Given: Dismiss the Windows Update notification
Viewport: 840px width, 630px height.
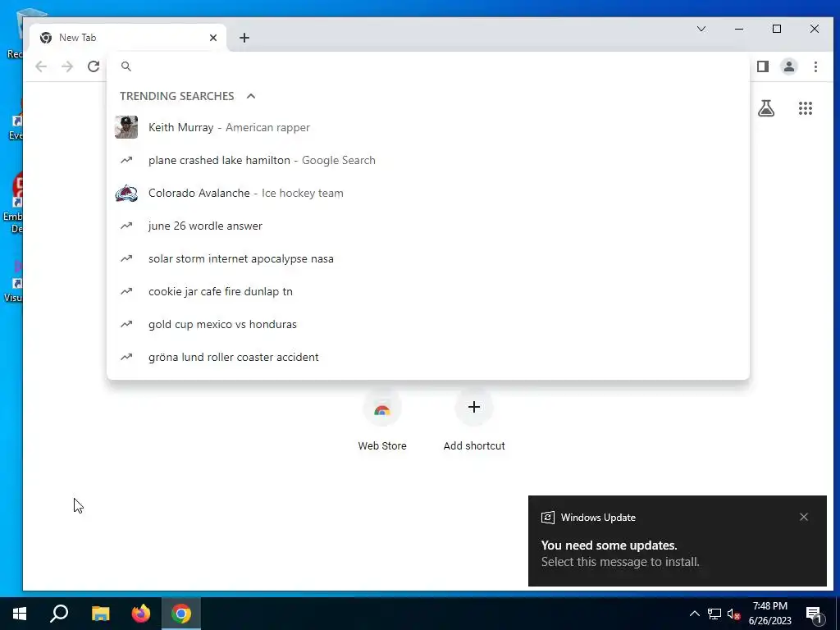Looking at the screenshot, I should [804, 517].
